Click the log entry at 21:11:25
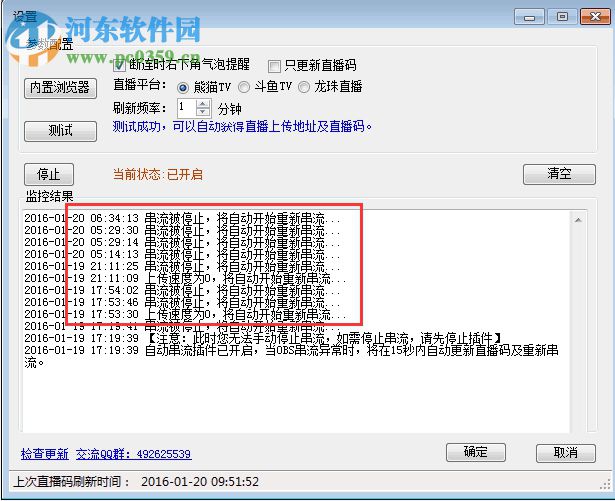Viewport: 615px width, 501px height. point(182,267)
